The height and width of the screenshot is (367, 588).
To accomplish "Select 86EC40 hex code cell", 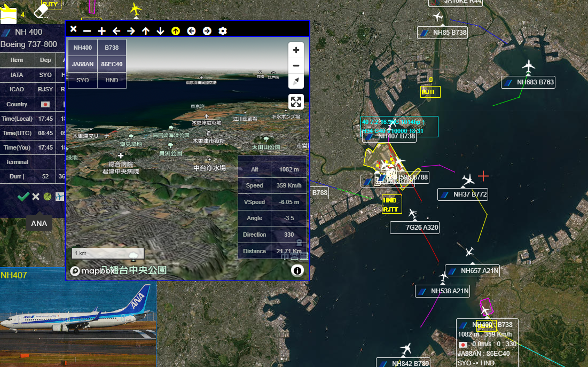I will [x=112, y=64].
